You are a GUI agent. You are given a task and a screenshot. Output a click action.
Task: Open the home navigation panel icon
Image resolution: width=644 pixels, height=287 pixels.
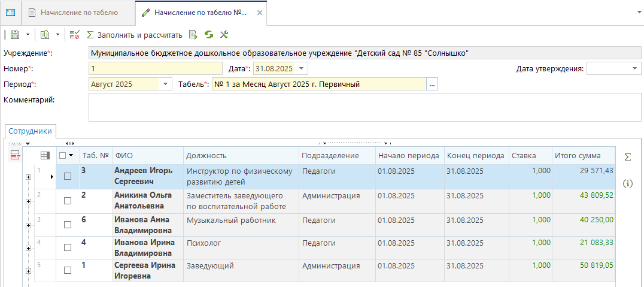10,13
